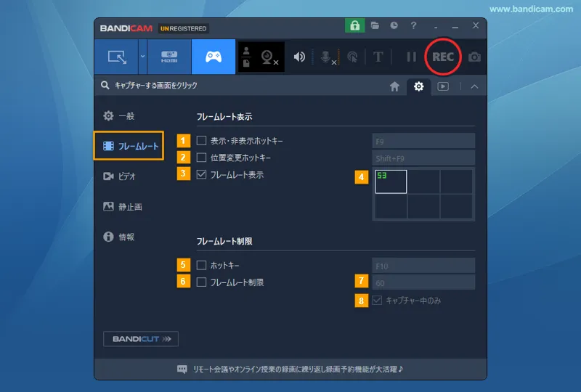Image resolution: width=581 pixels, height=392 pixels.
Task: Open scheduled recording clock icon
Action: 394,25
